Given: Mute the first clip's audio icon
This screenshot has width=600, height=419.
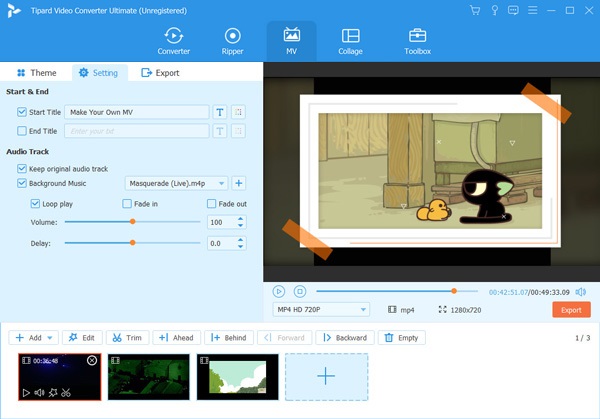Looking at the screenshot, I should click(x=39, y=393).
